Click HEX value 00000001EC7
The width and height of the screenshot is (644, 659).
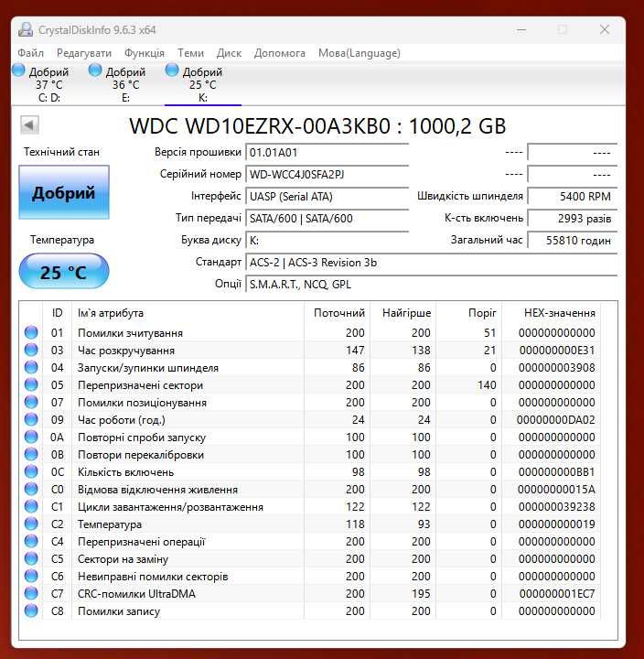(x=557, y=593)
